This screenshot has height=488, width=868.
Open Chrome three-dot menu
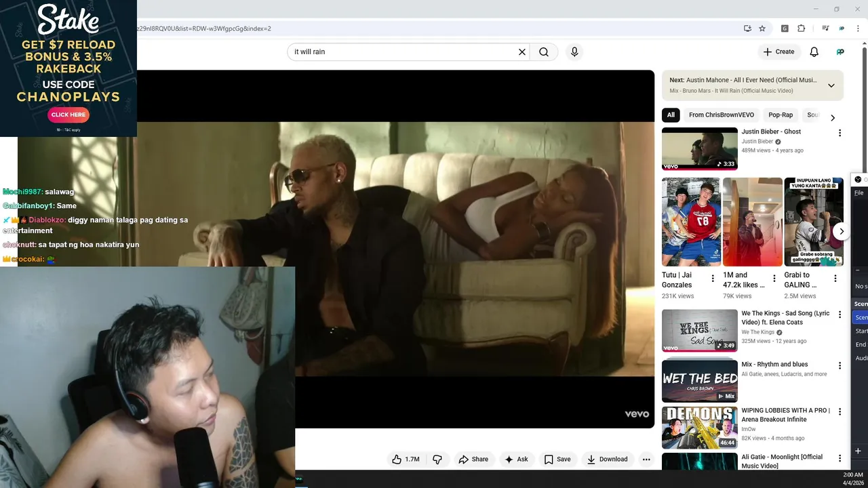(857, 28)
